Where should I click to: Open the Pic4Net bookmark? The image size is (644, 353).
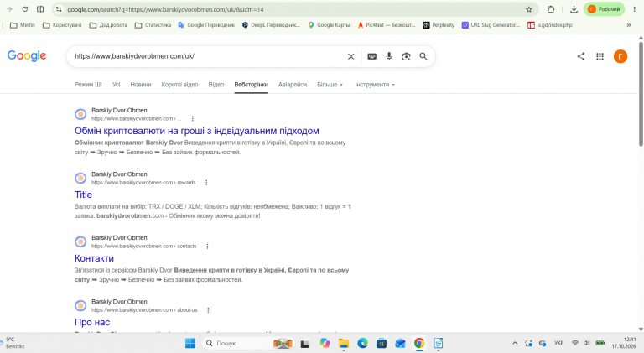(x=387, y=25)
